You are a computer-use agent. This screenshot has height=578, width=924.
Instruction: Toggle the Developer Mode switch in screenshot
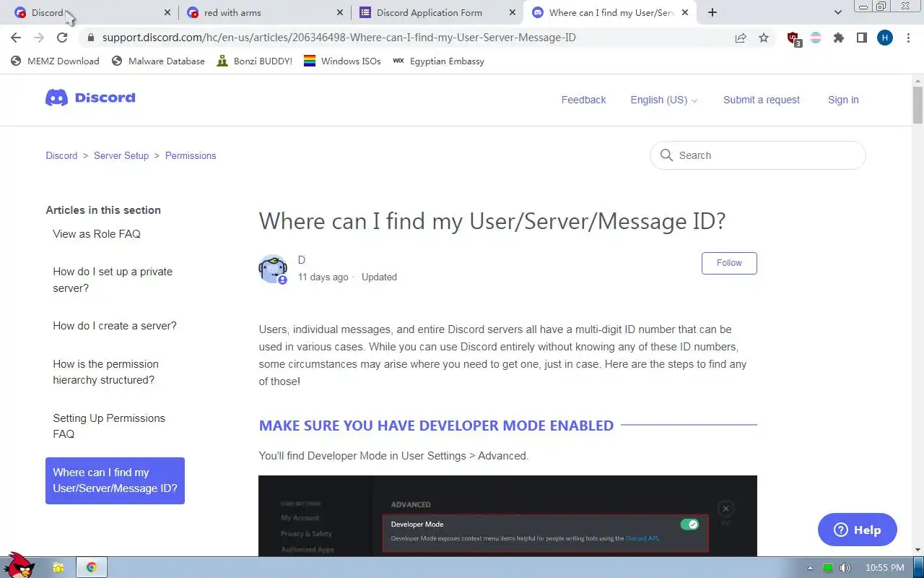689,525
